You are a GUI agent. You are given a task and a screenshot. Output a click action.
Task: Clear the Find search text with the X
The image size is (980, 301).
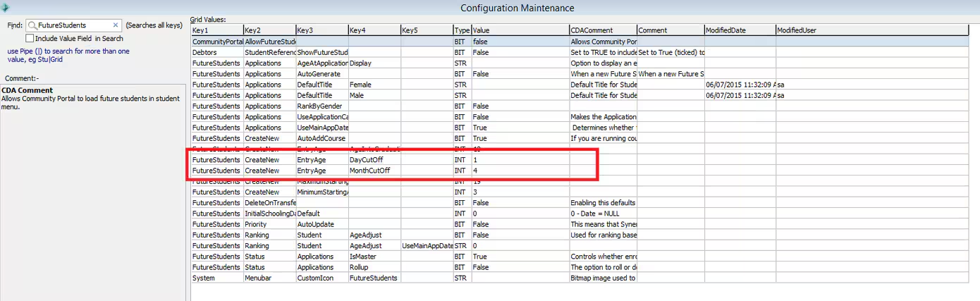pyautogui.click(x=116, y=25)
